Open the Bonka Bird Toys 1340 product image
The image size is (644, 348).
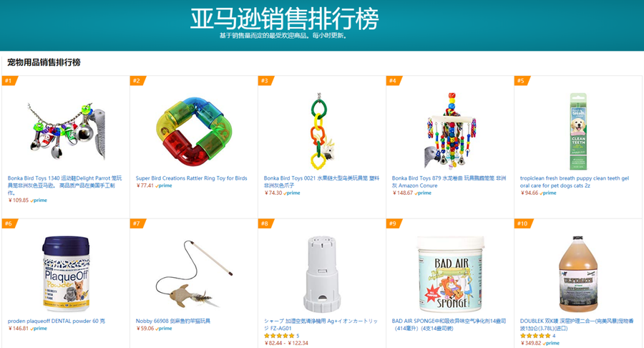(x=66, y=132)
